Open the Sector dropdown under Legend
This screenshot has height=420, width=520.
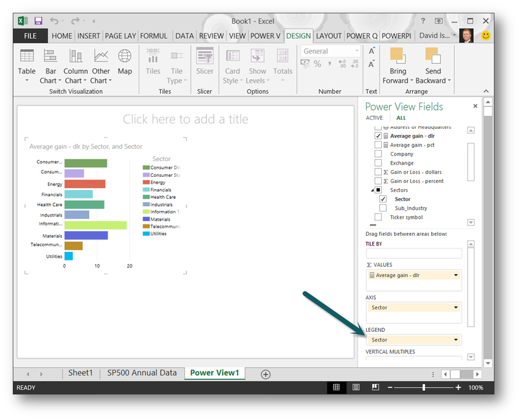pyautogui.click(x=456, y=340)
